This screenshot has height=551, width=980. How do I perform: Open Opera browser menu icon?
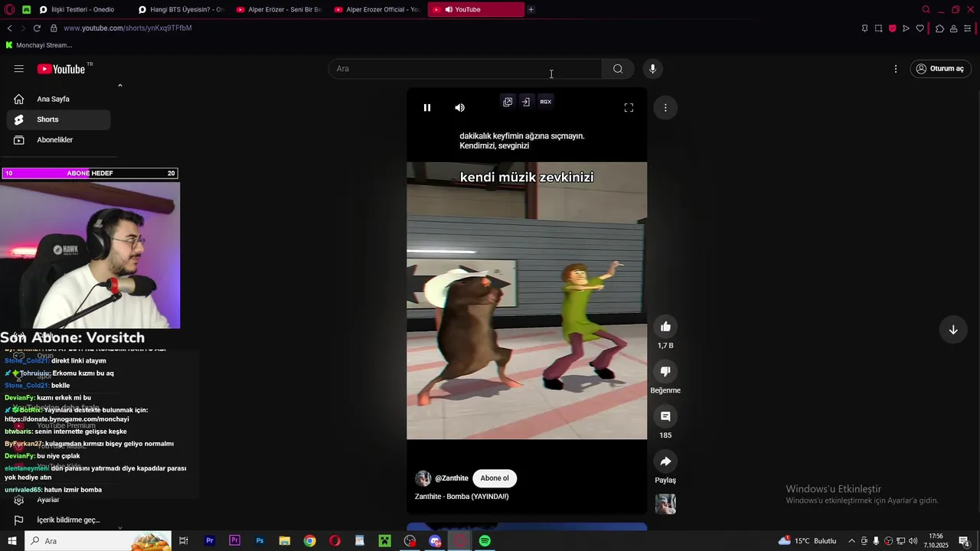pos(8,9)
